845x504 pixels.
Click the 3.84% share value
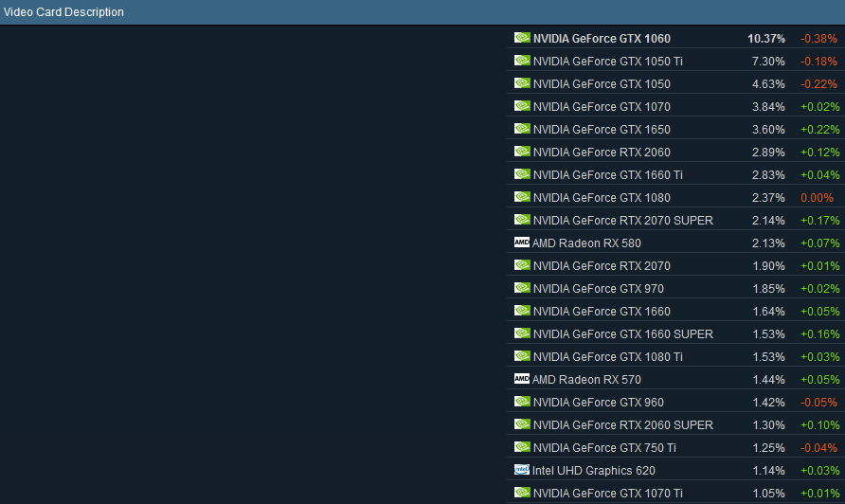pos(768,107)
